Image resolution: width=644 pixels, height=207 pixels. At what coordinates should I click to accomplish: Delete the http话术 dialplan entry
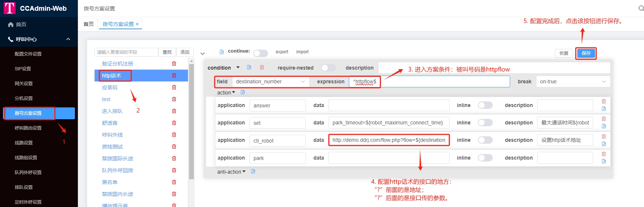(x=174, y=76)
